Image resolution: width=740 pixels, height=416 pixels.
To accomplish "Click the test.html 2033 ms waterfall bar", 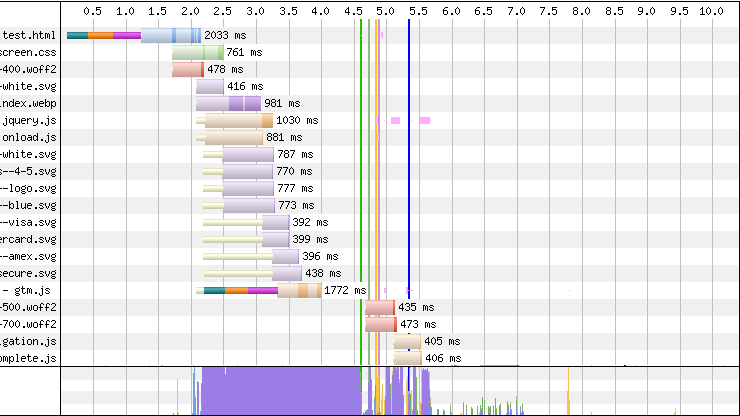I will point(134,35).
